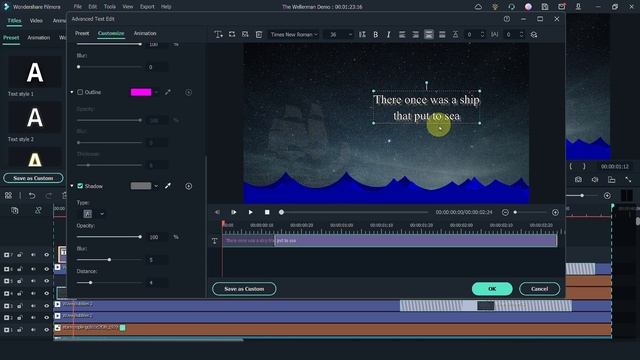Hide track 1 with its eye icon
Image resolution: width=640 pixels, height=360 pixels.
click(x=47, y=329)
